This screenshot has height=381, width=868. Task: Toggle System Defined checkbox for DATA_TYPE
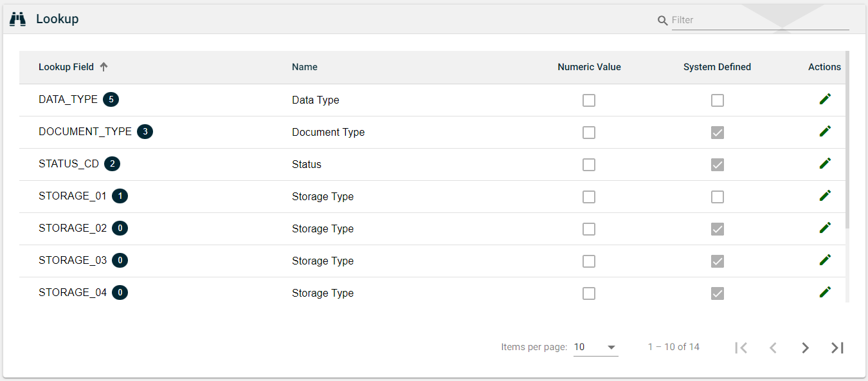(717, 100)
